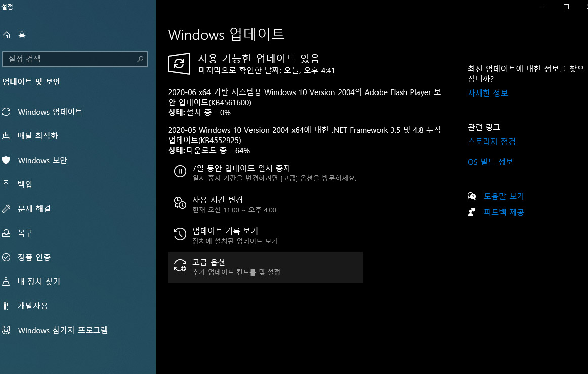Screen dimensions: 588x374
Task: Open 사용 시간 변경 option
Action: [x=265, y=204]
